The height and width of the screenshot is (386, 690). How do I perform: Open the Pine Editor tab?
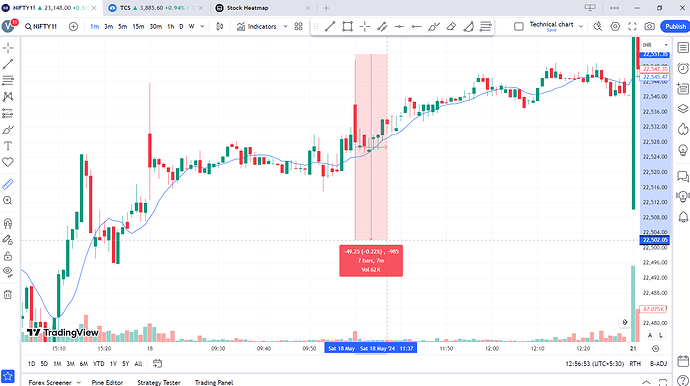pos(107,382)
